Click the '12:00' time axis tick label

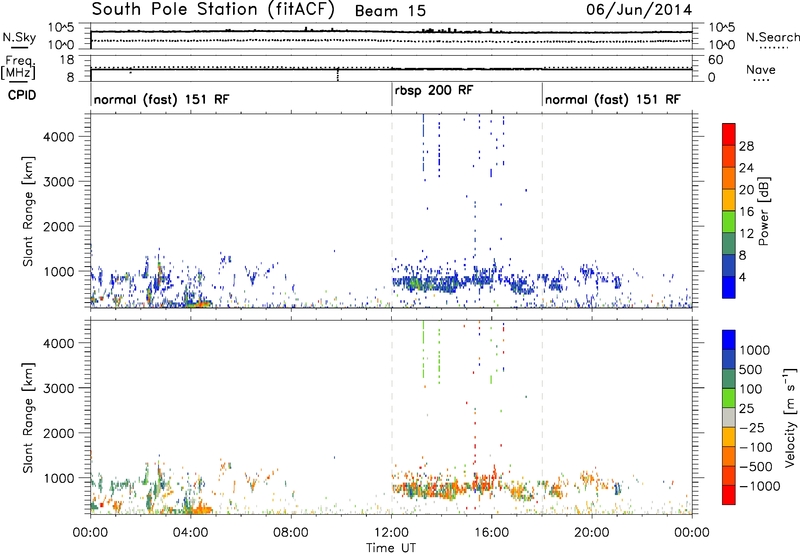pos(391,532)
